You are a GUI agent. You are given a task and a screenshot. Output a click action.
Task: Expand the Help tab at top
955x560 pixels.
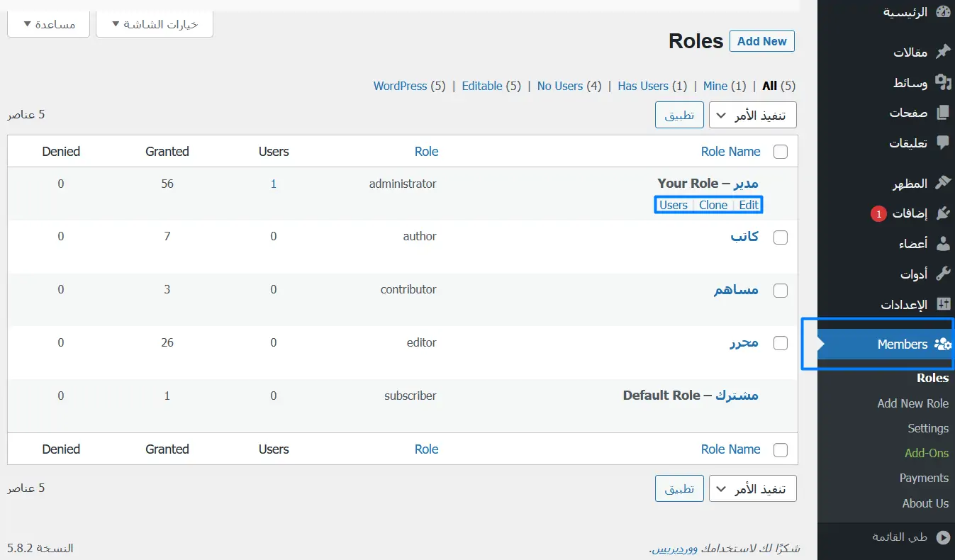pos(48,24)
